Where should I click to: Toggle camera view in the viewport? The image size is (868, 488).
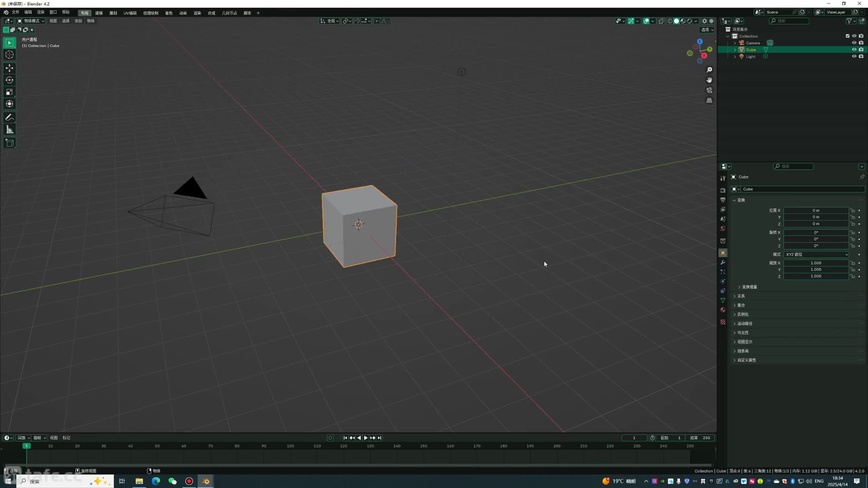tap(709, 90)
